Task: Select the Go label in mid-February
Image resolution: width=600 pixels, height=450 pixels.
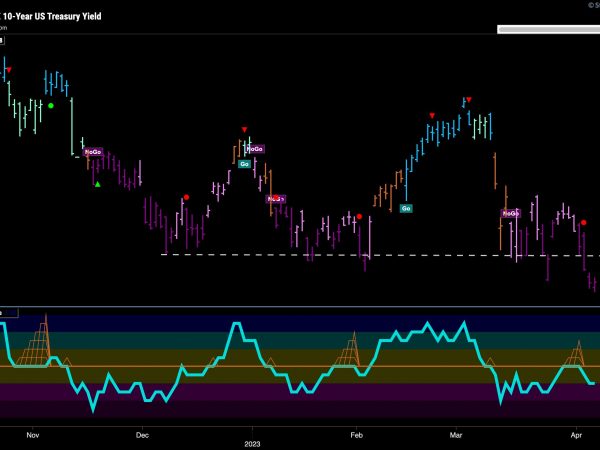Action: click(x=406, y=209)
